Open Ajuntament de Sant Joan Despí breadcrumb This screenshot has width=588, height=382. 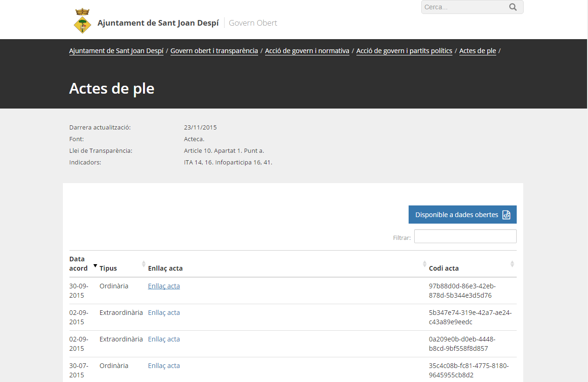(116, 51)
